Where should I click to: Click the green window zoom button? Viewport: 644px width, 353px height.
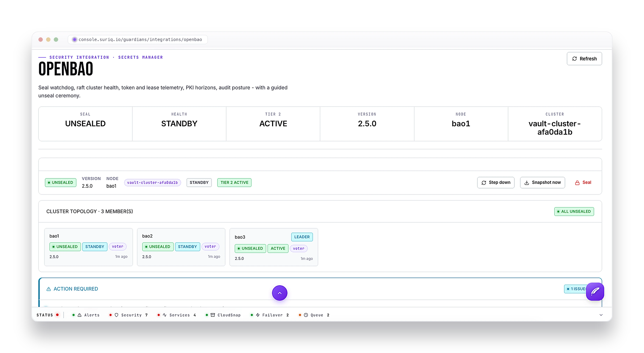pos(56,39)
